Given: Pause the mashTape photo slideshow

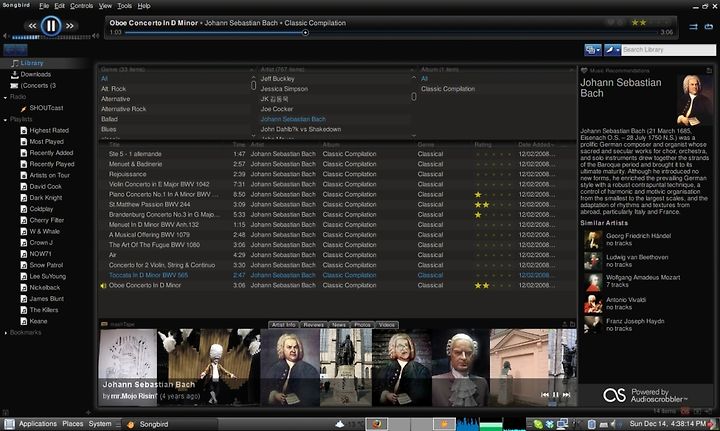Looking at the screenshot, I should pyautogui.click(x=556, y=395).
